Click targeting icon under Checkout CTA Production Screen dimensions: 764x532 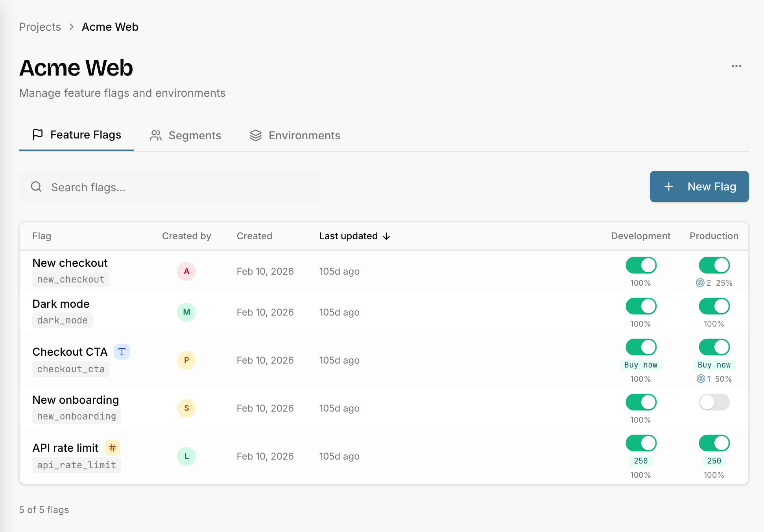[x=701, y=379]
